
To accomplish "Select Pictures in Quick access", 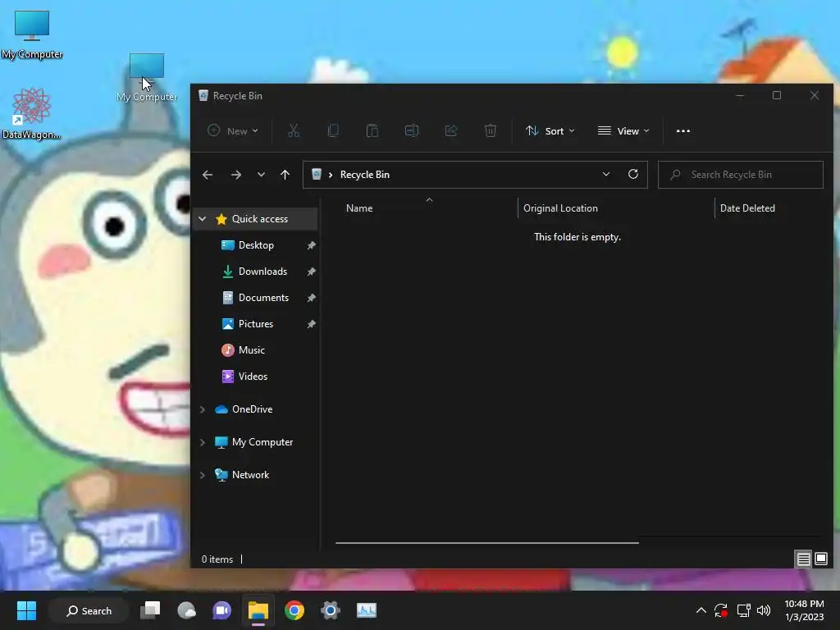I will coord(256,324).
